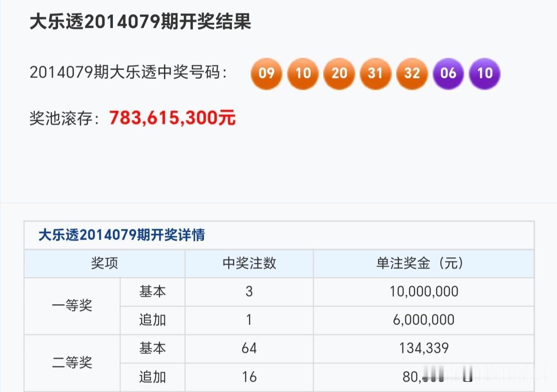Click 追加 in the 二等奖 row
Image resolution: width=557 pixels, height=392 pixels.
pyautogui.click(x=152, y=377)
